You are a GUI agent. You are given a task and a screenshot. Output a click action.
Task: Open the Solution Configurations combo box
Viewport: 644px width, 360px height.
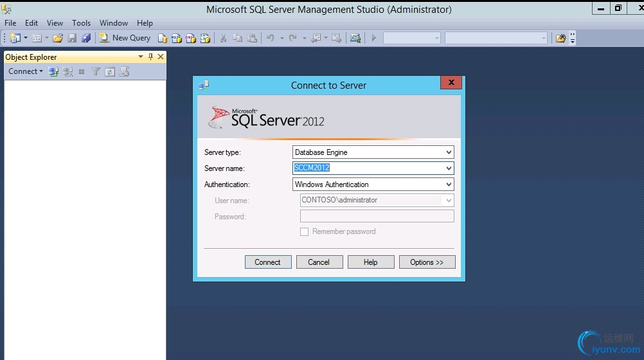tap(412, 38)
